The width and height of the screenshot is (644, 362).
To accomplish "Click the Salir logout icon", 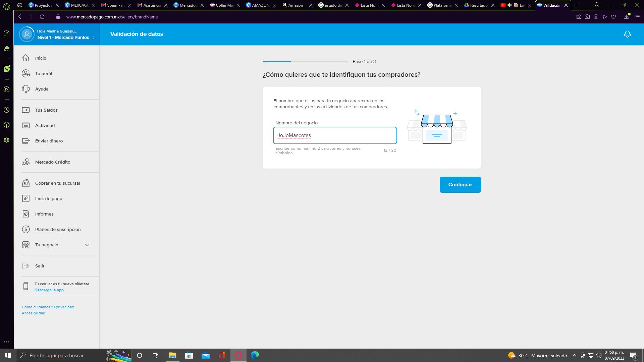I will (26, 266).
